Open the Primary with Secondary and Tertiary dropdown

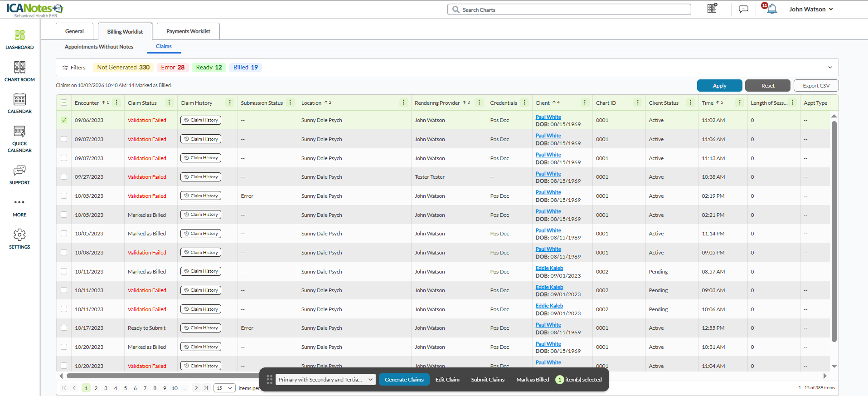(325, 380)
